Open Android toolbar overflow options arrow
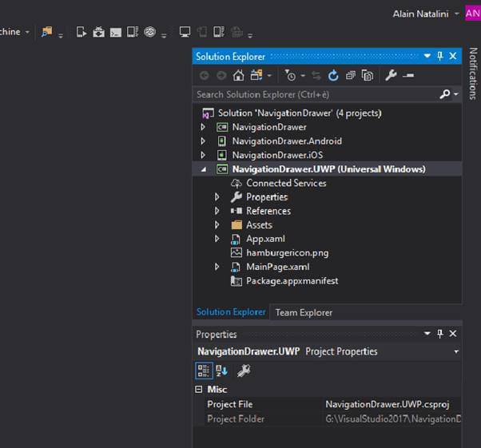The image size is (481, 448). tap(164, 36)
